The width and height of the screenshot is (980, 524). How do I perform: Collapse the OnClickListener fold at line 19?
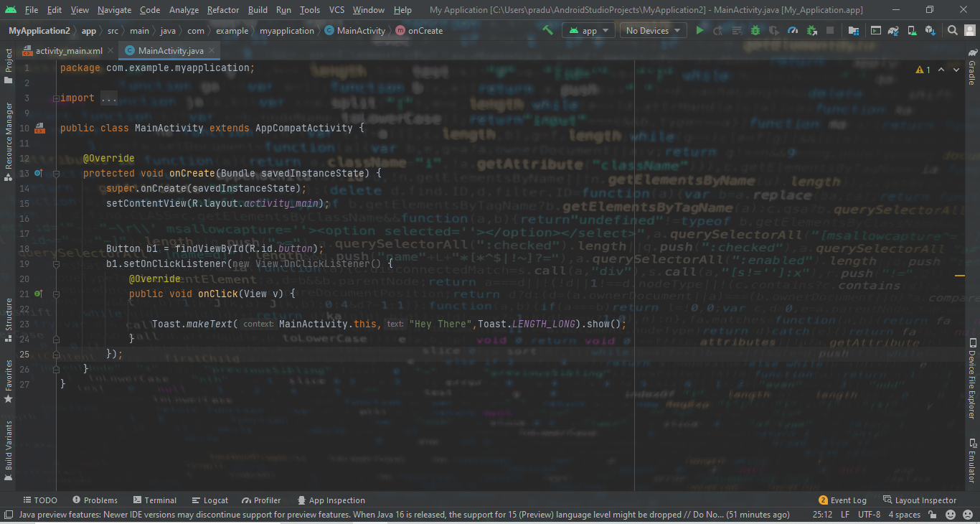coord(56,263)
